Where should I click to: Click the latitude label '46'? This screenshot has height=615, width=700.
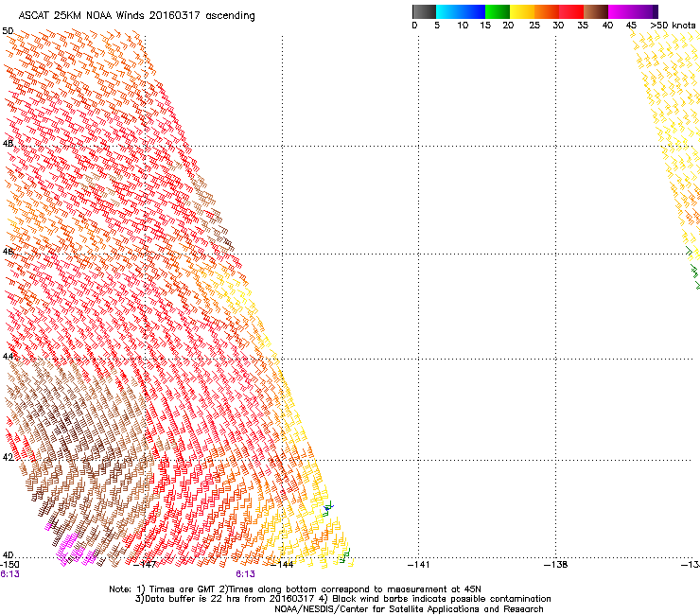click(8, 252)
